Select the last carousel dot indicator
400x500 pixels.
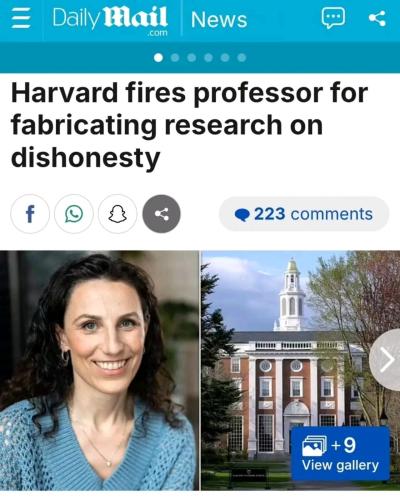point(242,58)
